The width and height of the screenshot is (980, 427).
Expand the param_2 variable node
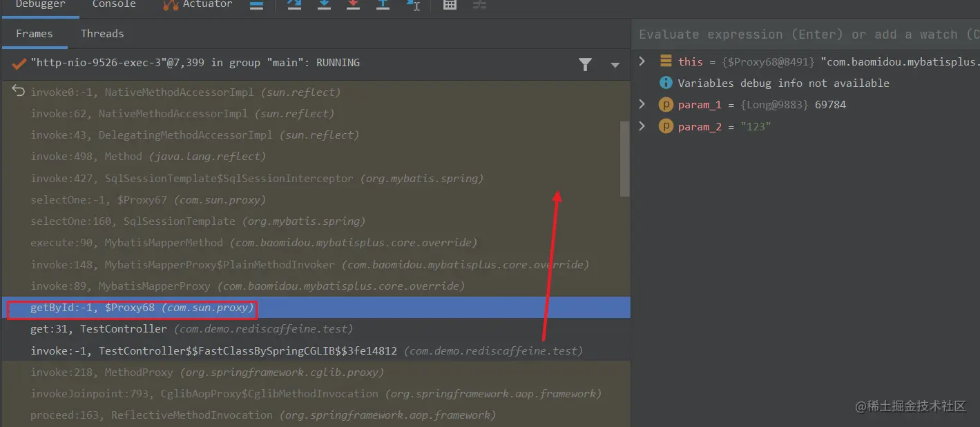click(642, 126)
